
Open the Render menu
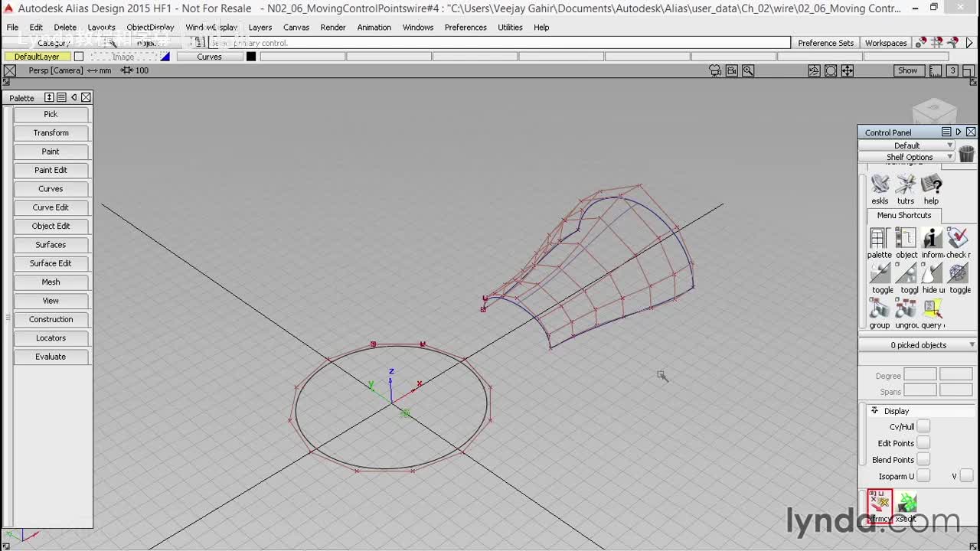[x=332, y=28]
